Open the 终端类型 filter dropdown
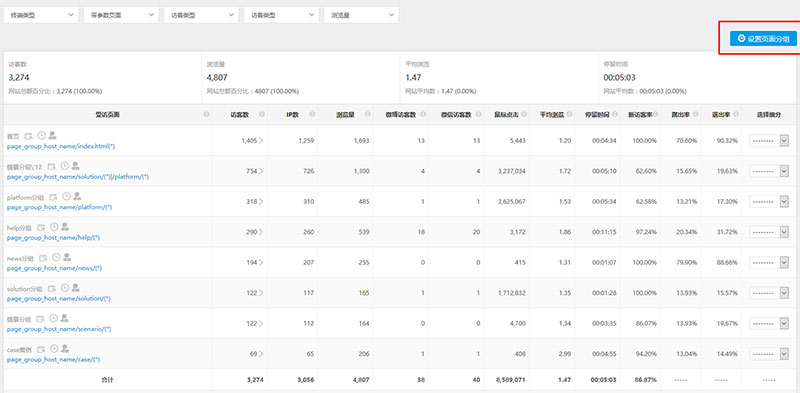The width and height of the screenshot is (800, 393). click(41, 15)
